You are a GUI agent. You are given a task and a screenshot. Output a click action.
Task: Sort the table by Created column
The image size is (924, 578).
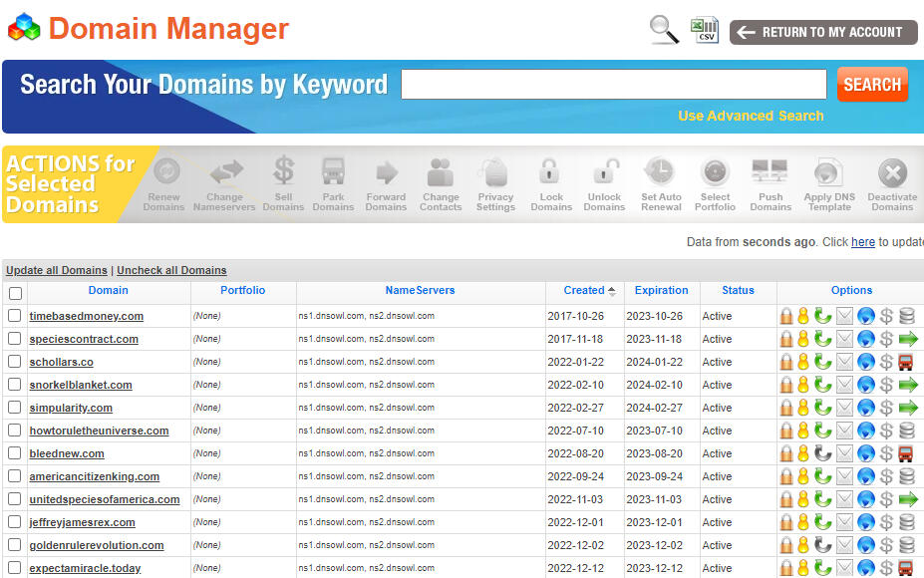click(x=584, y=291)
